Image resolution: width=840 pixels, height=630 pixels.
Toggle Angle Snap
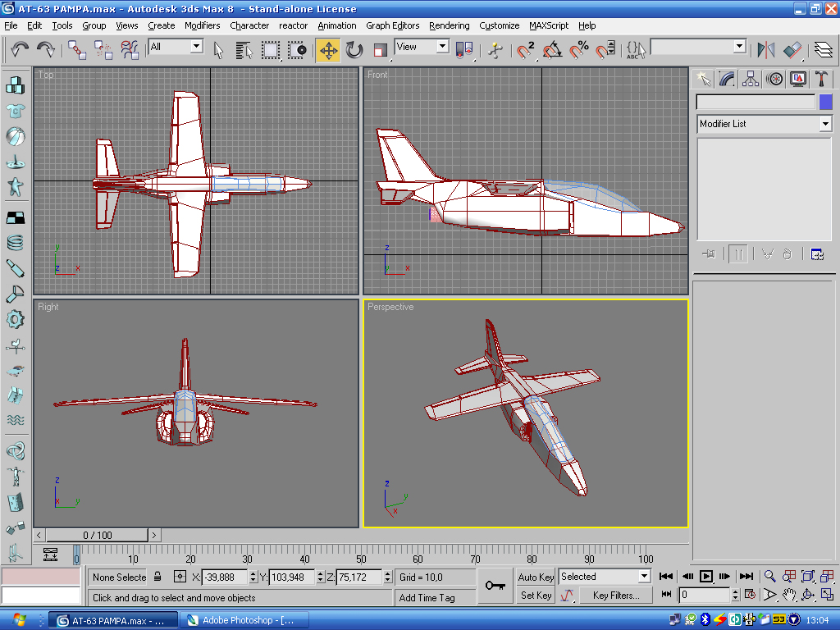[x=552, y=50]
